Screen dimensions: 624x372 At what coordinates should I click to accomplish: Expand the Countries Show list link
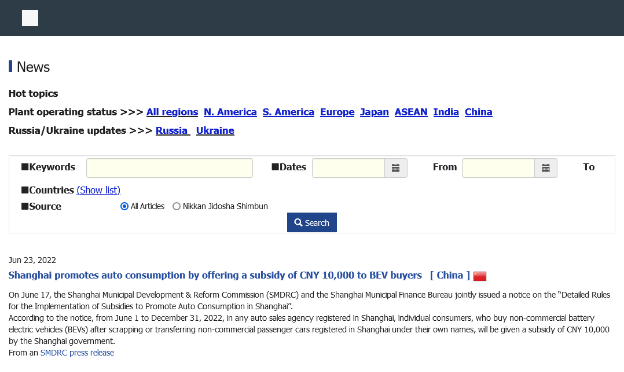pyautogui.click(x=98, y=190)
